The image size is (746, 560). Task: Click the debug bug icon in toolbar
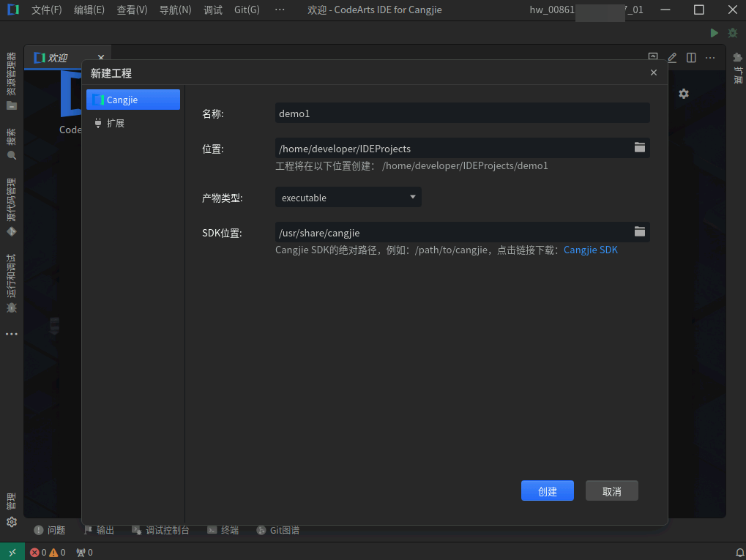point(733,33)
